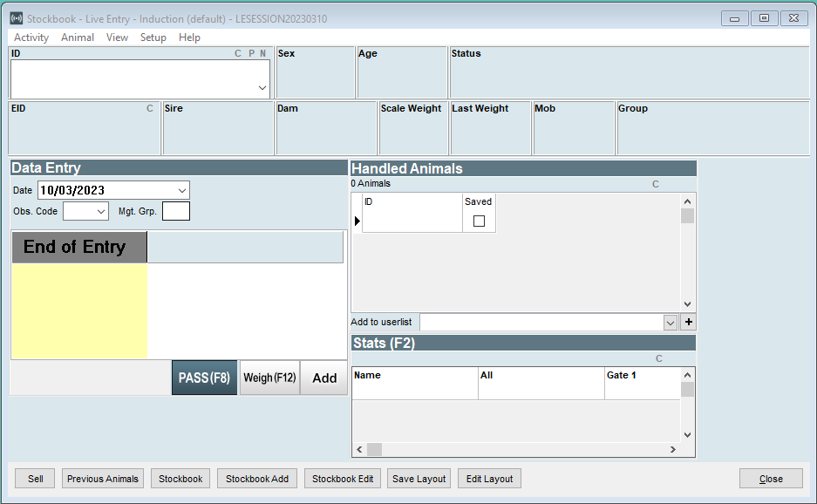Click the Mob panel
Image resolution: width=817 pixels, height=504 pixels.
574,128
